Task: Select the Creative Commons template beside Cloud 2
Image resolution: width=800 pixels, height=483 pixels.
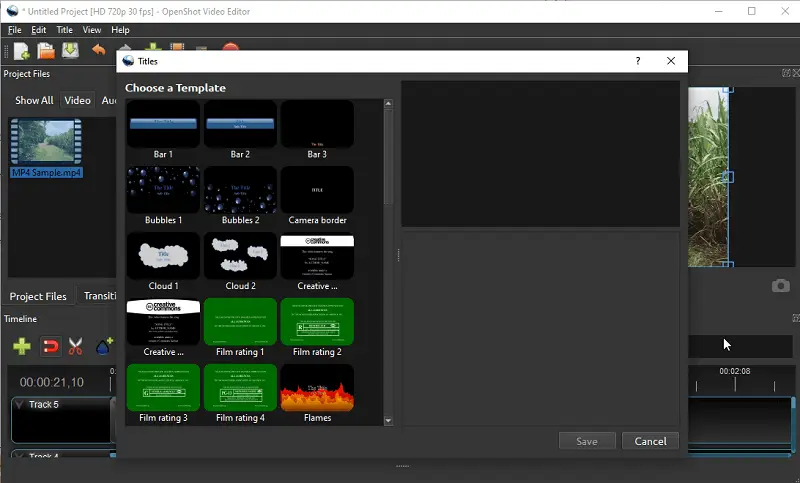Action: click(317, 262)
